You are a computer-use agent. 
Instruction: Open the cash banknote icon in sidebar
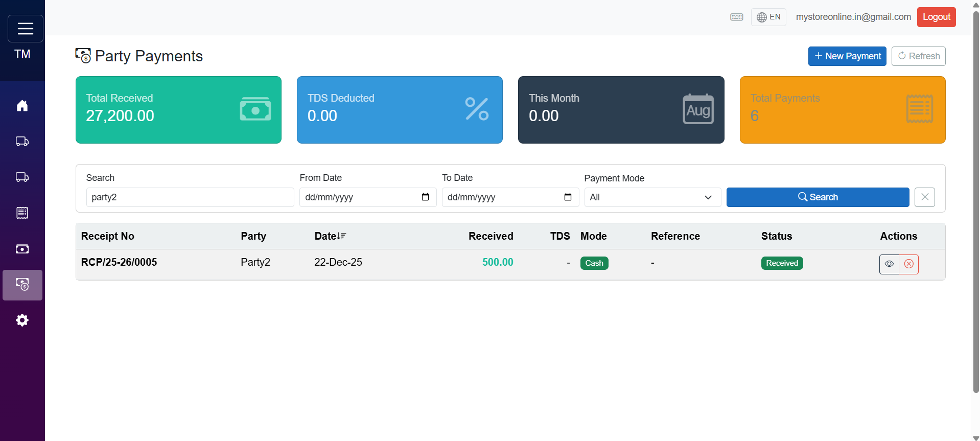coord(22,249)
